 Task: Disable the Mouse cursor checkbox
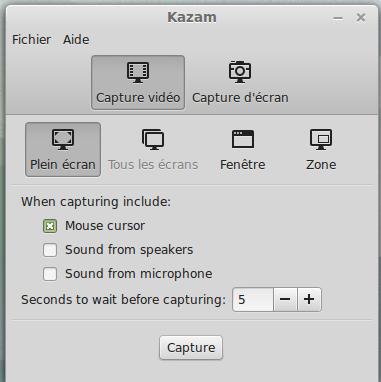coord(50,226)
